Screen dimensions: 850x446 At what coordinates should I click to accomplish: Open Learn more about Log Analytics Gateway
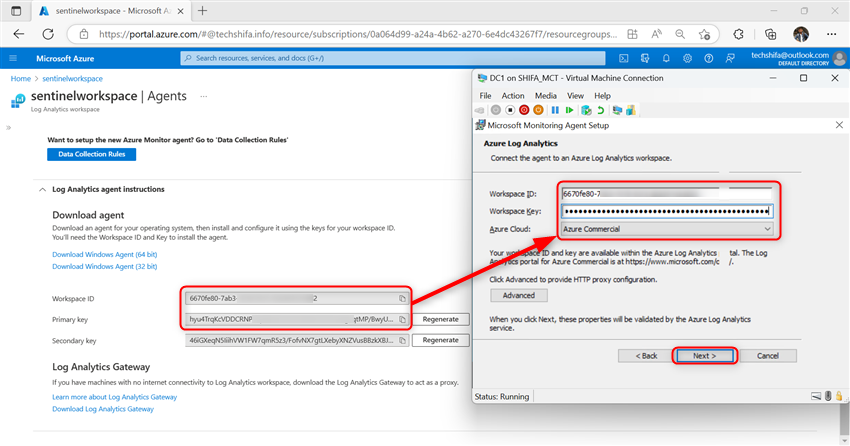coord(114,397)
